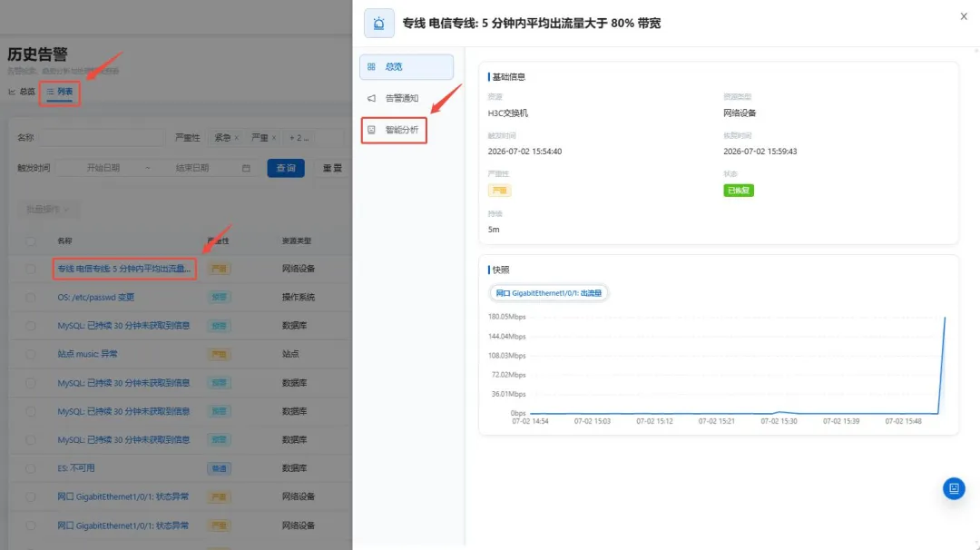Click the 名称 column header in the list

(65, 241)
